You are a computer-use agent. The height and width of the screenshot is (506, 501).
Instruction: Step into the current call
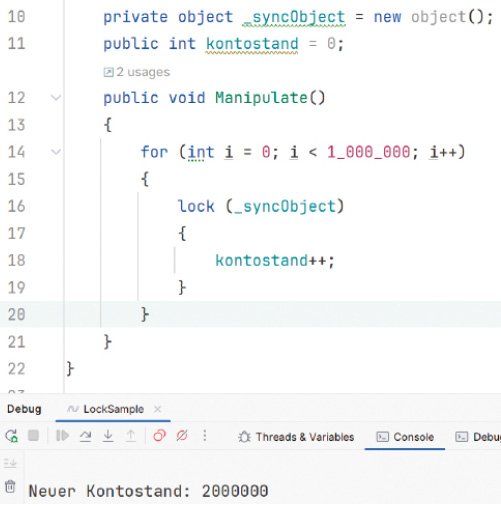click(x=108, y=436)
